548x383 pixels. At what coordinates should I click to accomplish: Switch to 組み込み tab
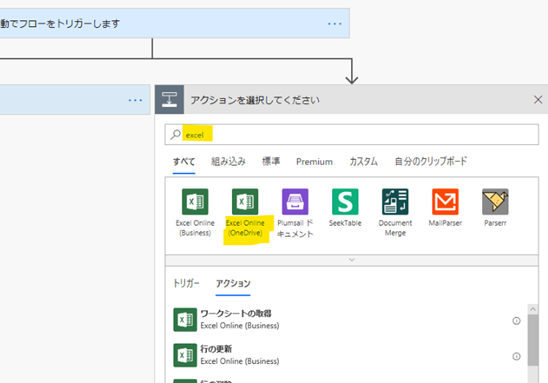(228, 161)
